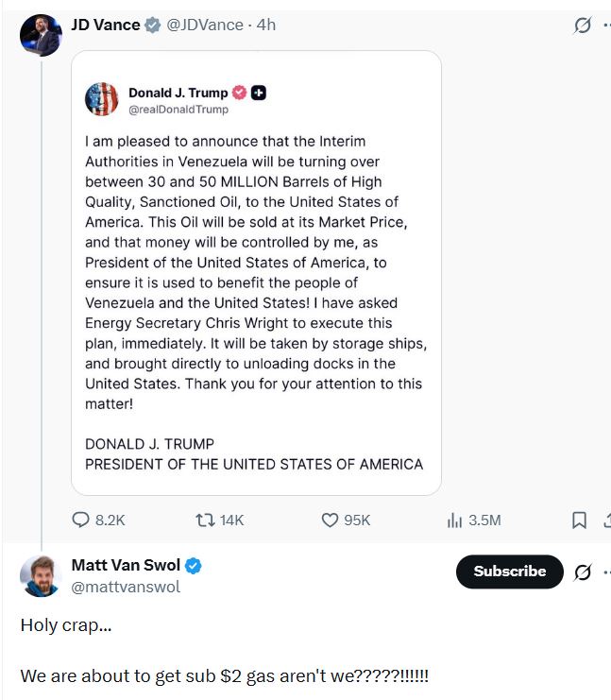Like the JD Vance post

click(x=330, y=520)
